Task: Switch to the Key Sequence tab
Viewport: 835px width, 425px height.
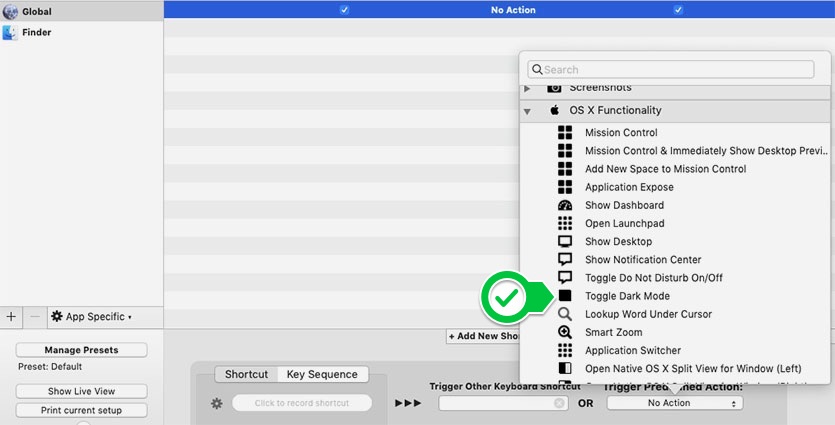Action: pos(322,374)
